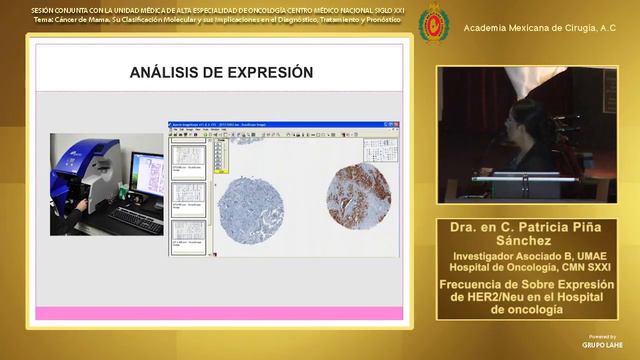Screen dimensions: 640x360
Task: Click the slide title 'ANÁLISIS DE EXPRESIÓN'
Action: pos(221,72)
